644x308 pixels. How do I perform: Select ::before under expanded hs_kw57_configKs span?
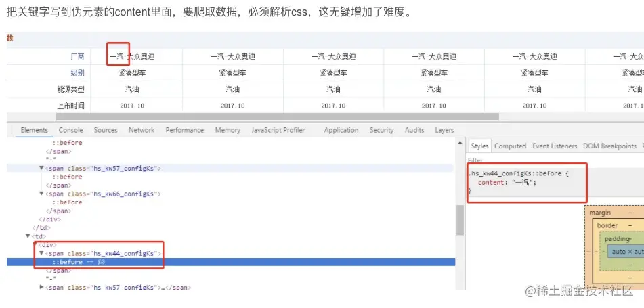point(67,177)
